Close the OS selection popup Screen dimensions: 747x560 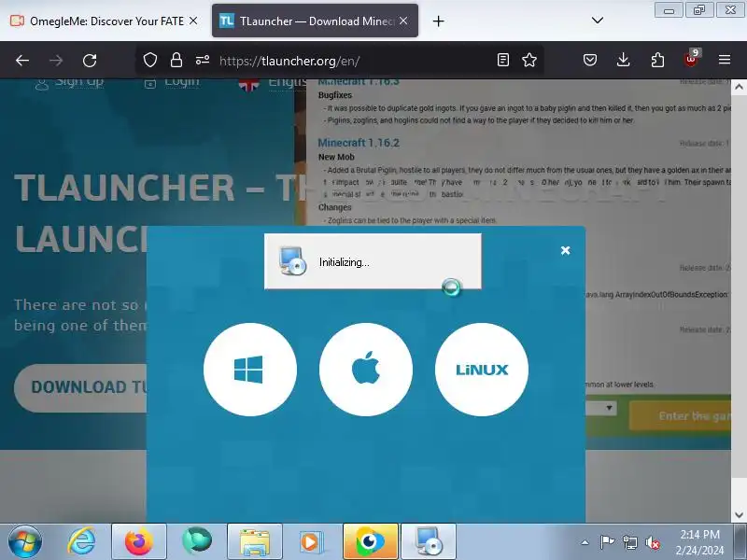[566, 250]
